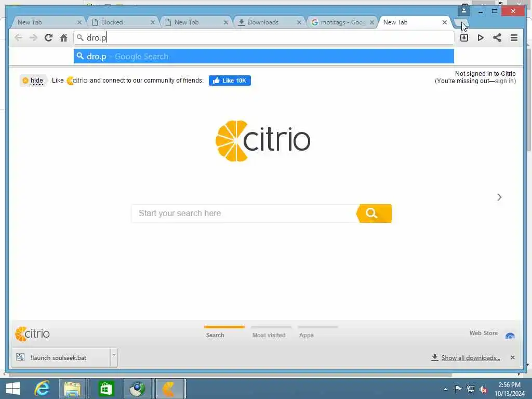Open the download manager toolbar icon
This screenshot has width=532, height=399.
coord(464,37)
